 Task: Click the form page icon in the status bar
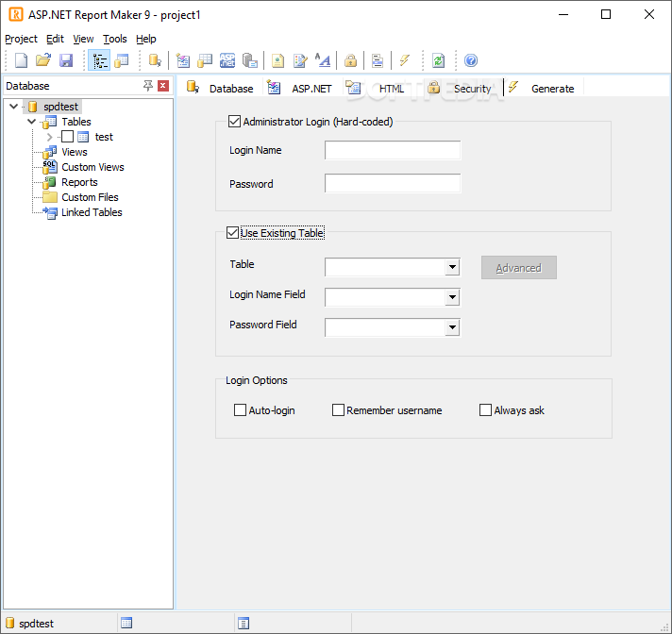(x=244, y=623)
